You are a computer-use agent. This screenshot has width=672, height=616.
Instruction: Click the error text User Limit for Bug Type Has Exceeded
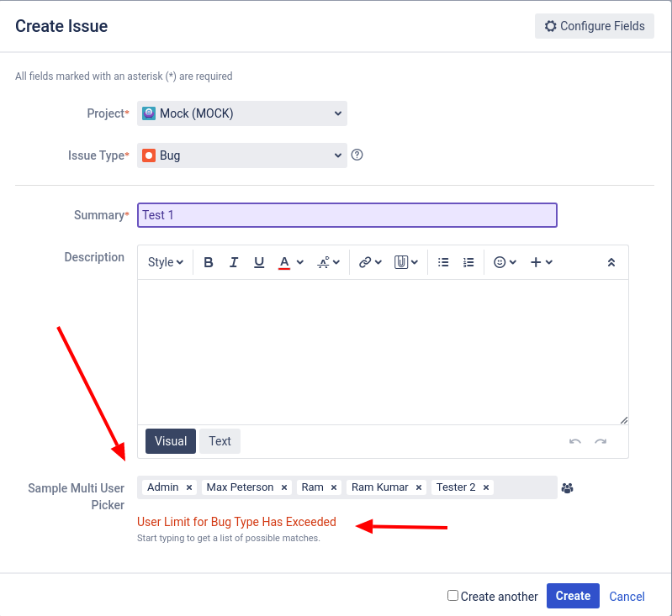[x=236, y=522]
